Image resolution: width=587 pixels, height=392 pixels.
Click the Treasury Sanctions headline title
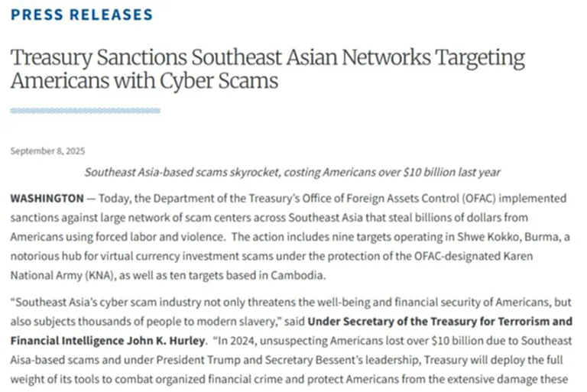268,69
